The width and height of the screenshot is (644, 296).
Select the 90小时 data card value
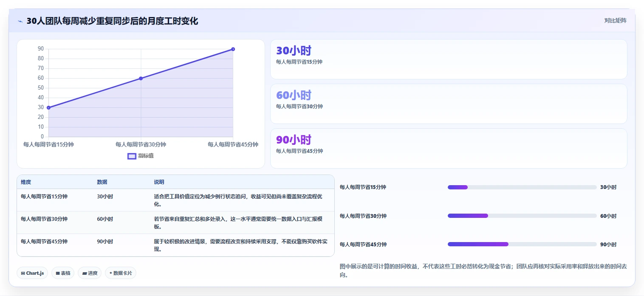(x=294, y=140)
